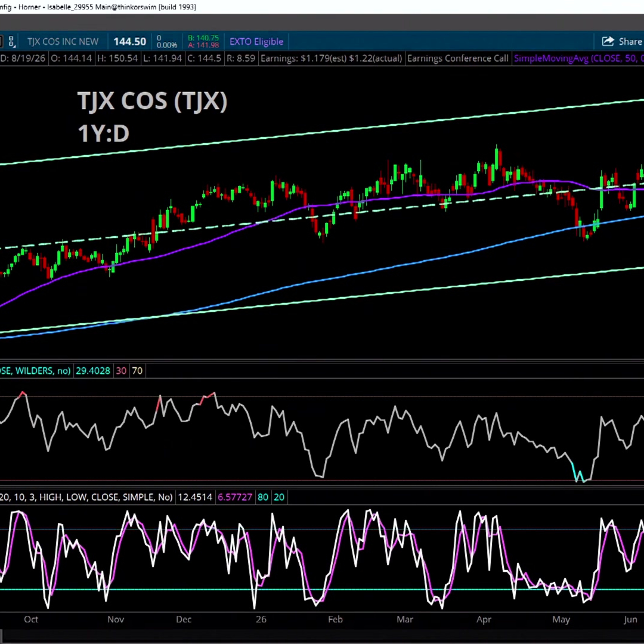Click the Share button
Screen dimensions: 644x644
coord(622,41)
